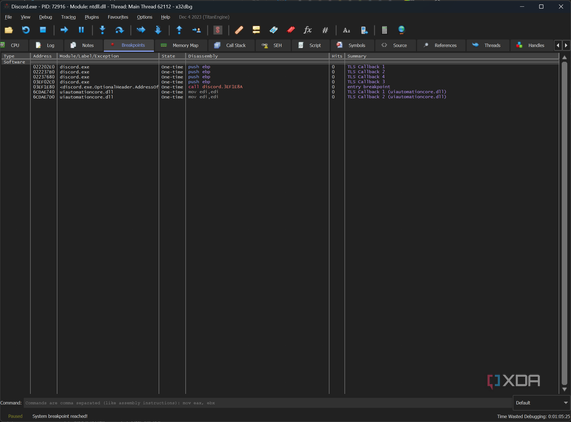
Task: Open the intermodular calls icon
Action: point(364,30)
